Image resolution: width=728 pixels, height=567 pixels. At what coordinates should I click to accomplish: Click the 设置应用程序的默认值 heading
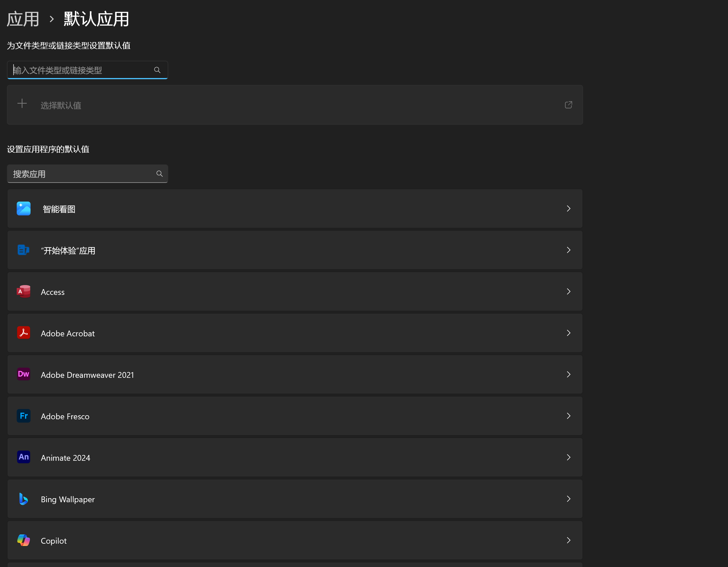pyautogui.click(x=48, y=149)
